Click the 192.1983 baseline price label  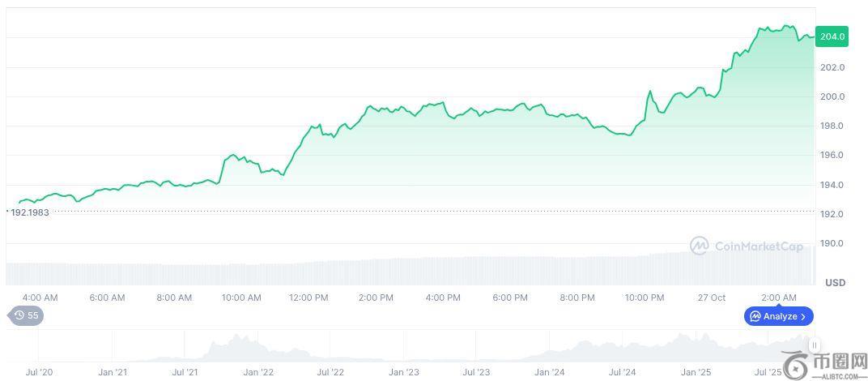click(28, 212)
